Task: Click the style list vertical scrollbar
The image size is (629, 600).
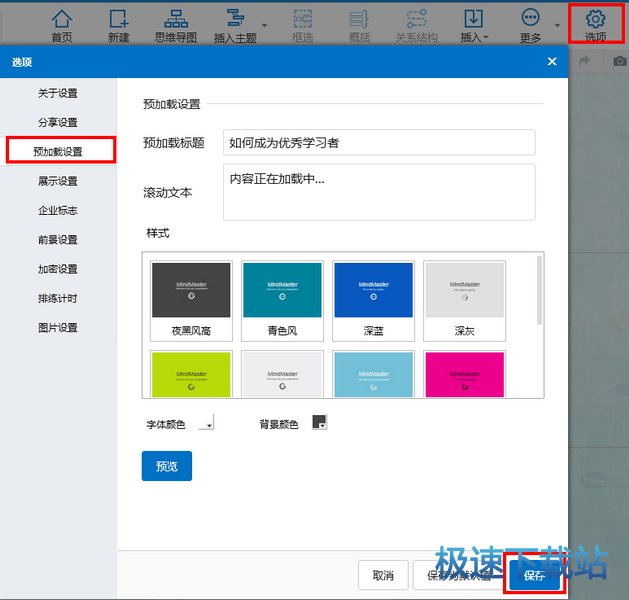Action: click(540, 290)
